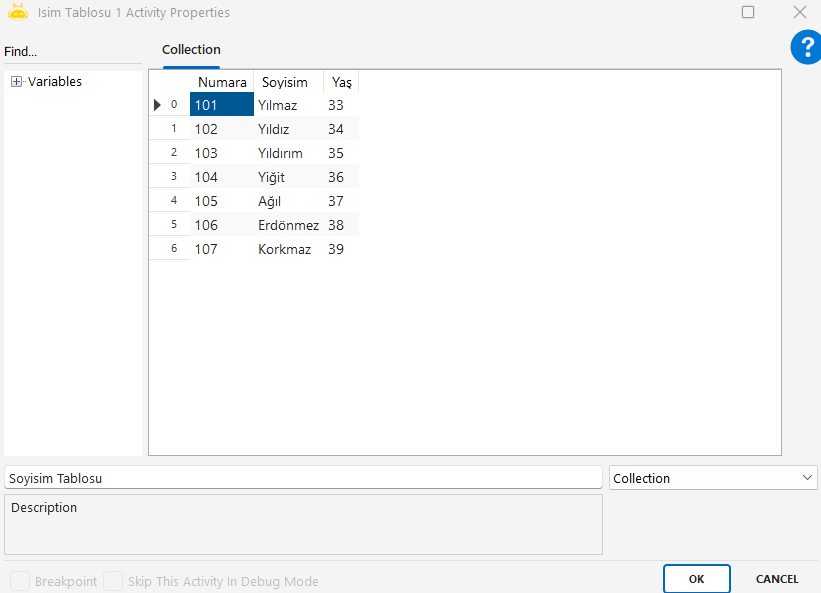The image size is (821, 593).
Task: Click the blue help question mark icon
Action: [x=806, y=47]
